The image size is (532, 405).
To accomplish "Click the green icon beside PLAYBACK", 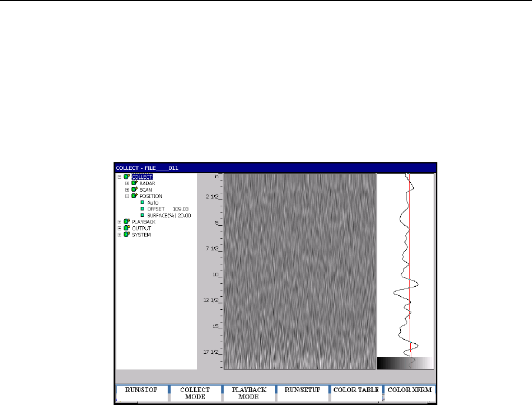I will tap(127, 222).
